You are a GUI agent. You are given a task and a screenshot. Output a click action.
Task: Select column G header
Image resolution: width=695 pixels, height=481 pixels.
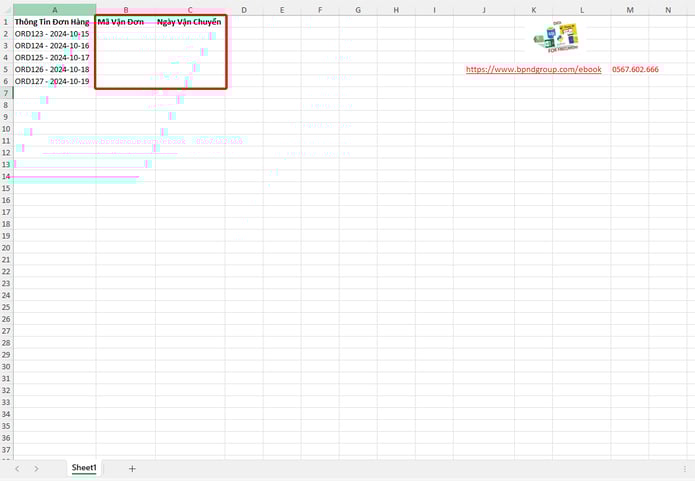(x=358, y=10)
